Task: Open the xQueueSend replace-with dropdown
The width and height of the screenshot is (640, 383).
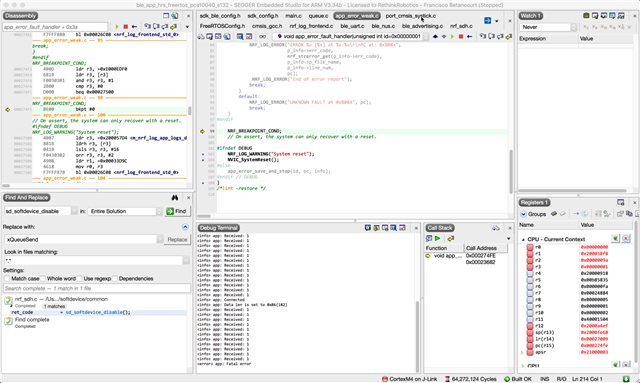Action: click(160, 239)
